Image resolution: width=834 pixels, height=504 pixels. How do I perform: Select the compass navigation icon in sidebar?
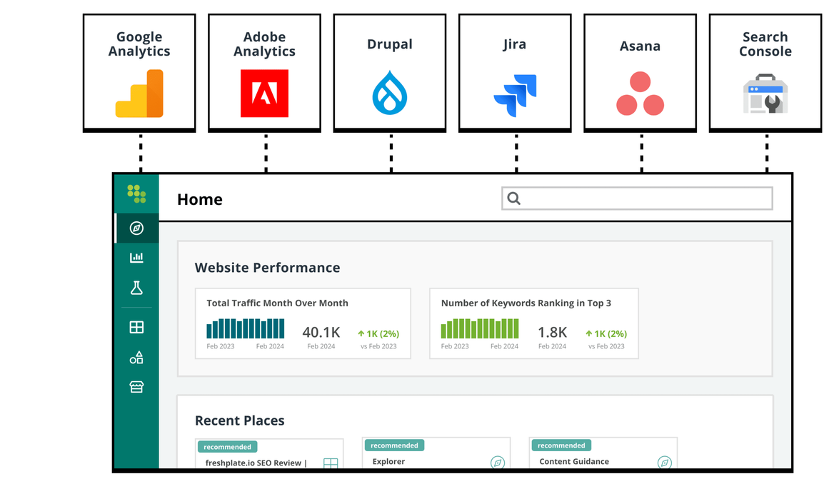coord(136,229)
